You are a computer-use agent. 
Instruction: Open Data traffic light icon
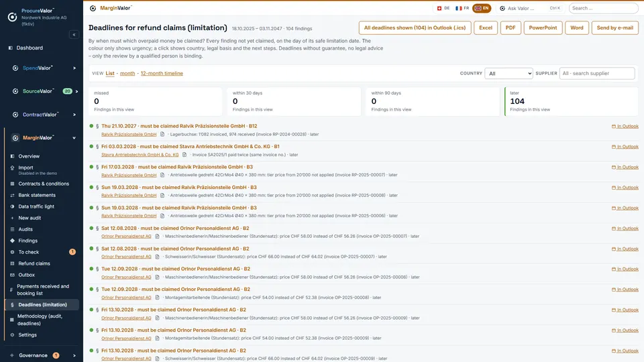tap(12, 207)
